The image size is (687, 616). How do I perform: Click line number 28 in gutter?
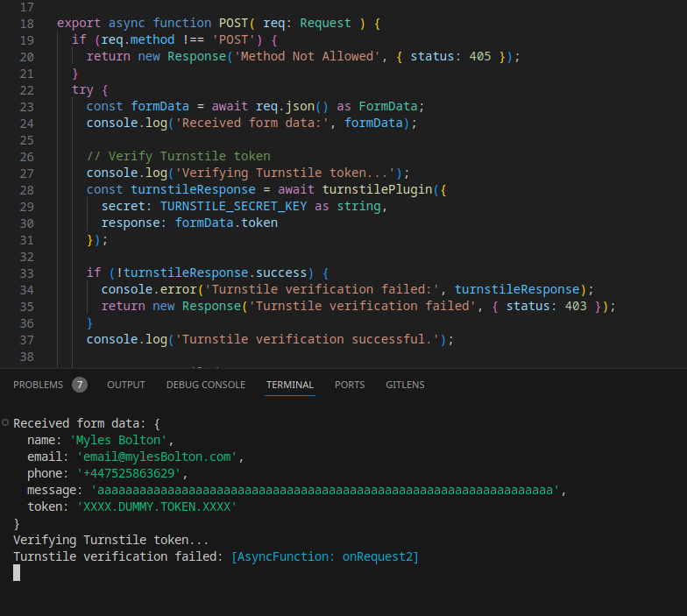(x=26, y=190)
